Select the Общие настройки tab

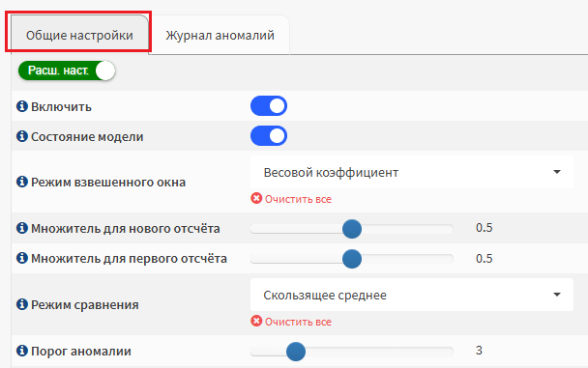click(x=79, y=35)
